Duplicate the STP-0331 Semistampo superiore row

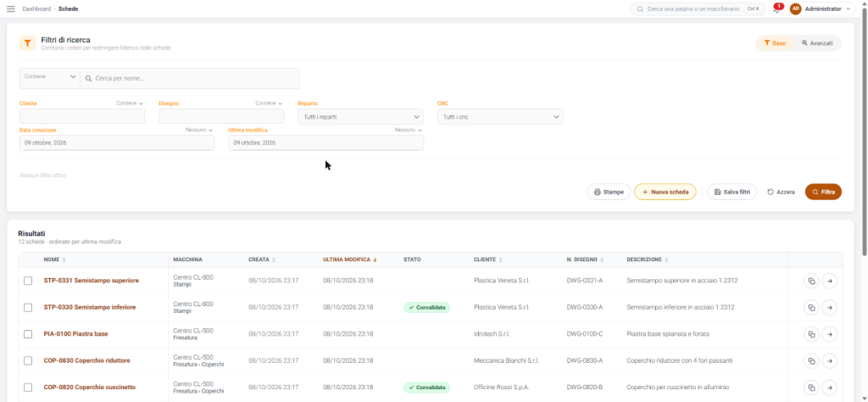point(811,281)
